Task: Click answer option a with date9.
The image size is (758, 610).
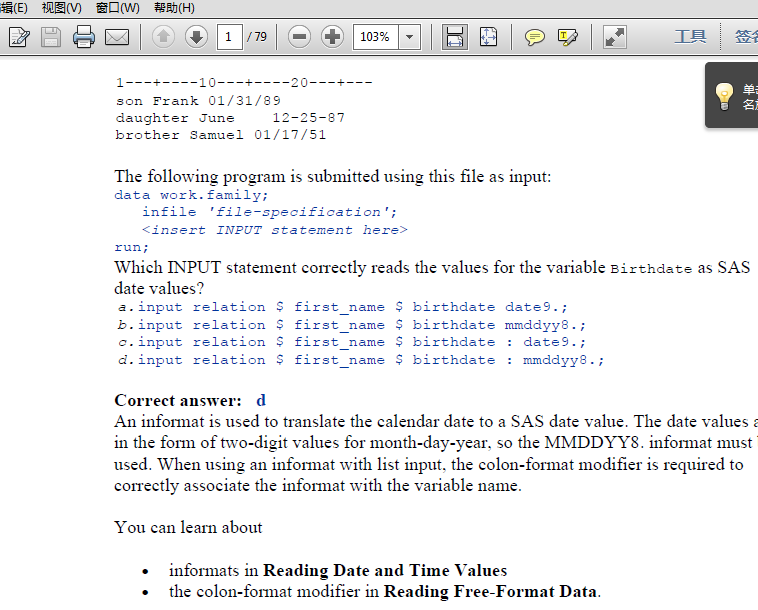Action: (x=343, y=307)
